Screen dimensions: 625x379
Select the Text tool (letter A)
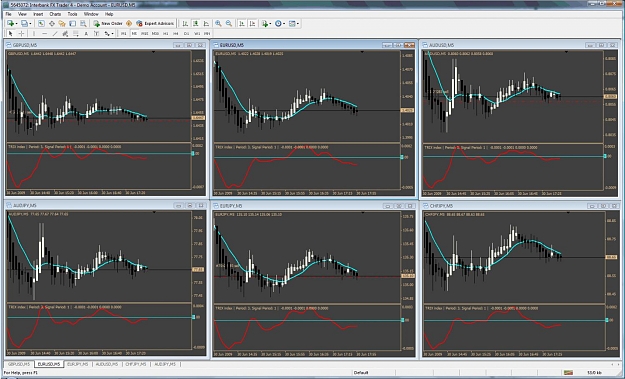[x=86, y=33]
